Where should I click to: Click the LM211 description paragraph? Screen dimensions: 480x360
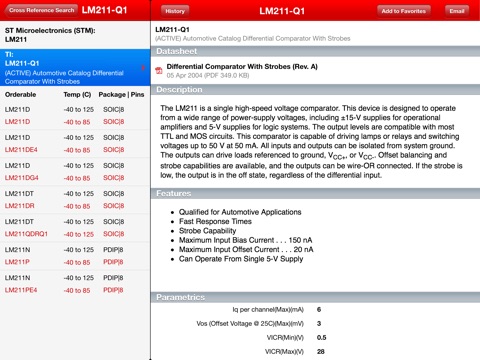click(x=311, y=142)
